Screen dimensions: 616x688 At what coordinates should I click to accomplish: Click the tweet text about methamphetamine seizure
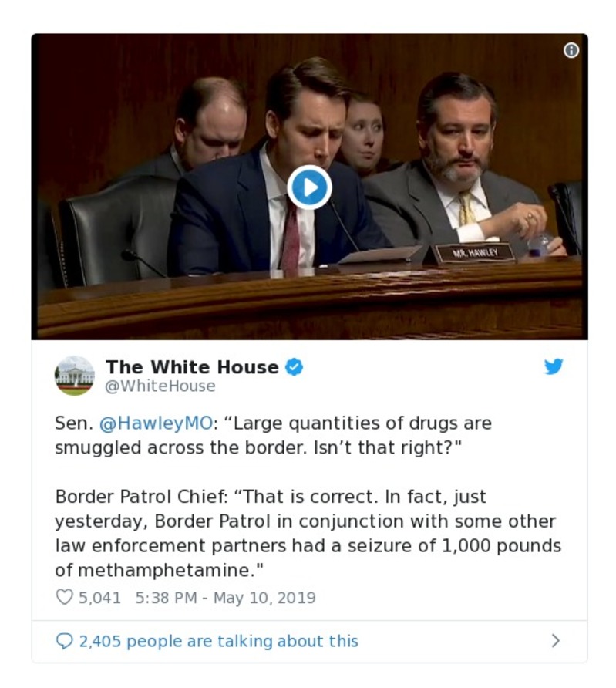(308, 533)
